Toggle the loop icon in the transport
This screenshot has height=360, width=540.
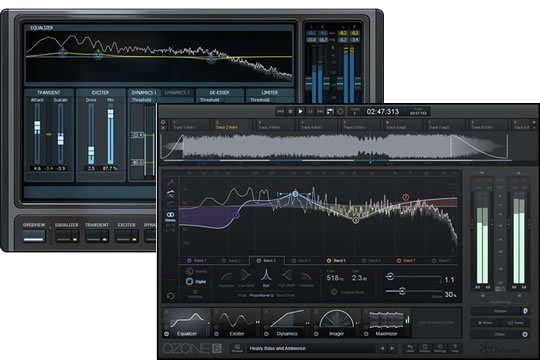coord(340,111)
